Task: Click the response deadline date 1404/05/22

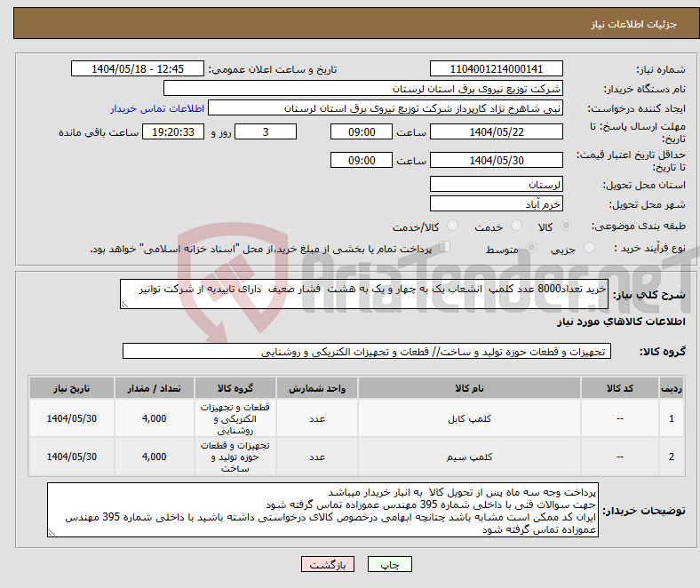Action: [x=496, y=131]
